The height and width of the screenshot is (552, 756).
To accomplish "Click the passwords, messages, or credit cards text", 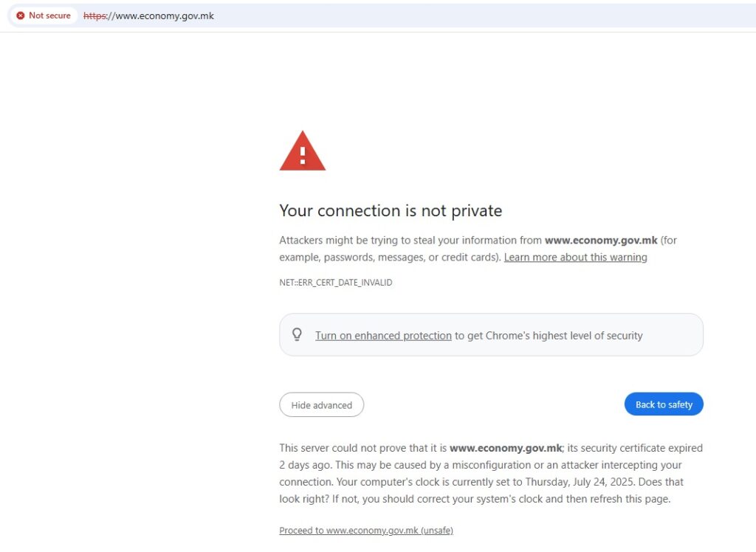I will [x=410, y=258].
